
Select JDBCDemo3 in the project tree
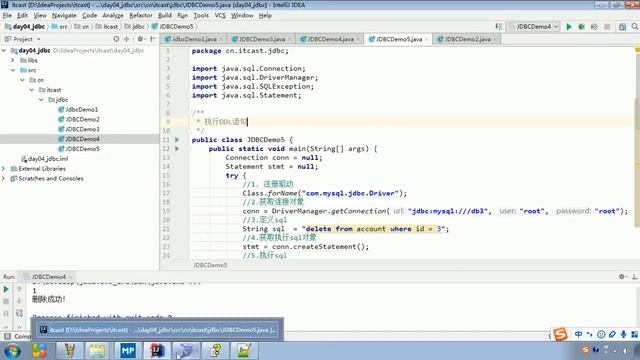point(82,129)
